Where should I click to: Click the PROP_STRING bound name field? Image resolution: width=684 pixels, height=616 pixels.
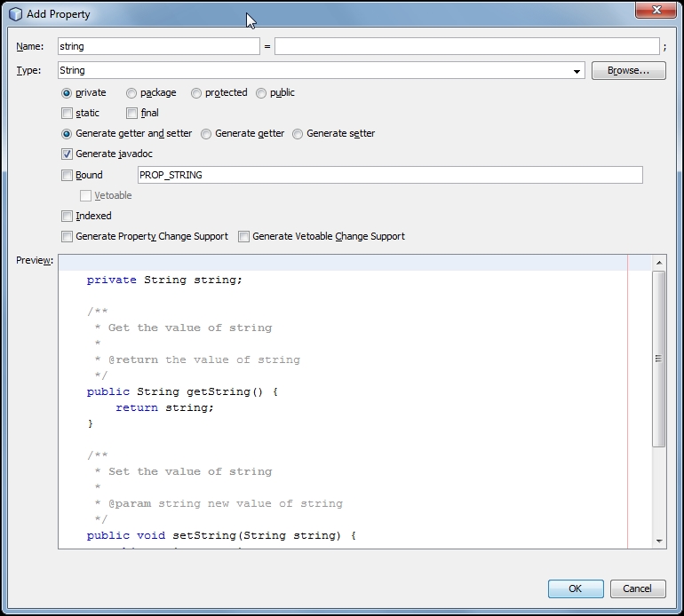pos(390,175)
